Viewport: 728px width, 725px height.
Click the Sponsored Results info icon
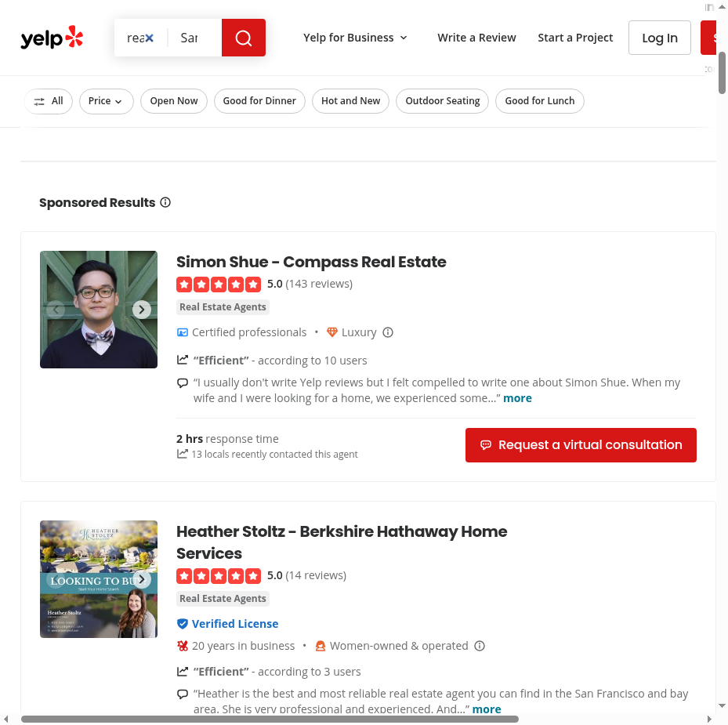coord(165,202)
